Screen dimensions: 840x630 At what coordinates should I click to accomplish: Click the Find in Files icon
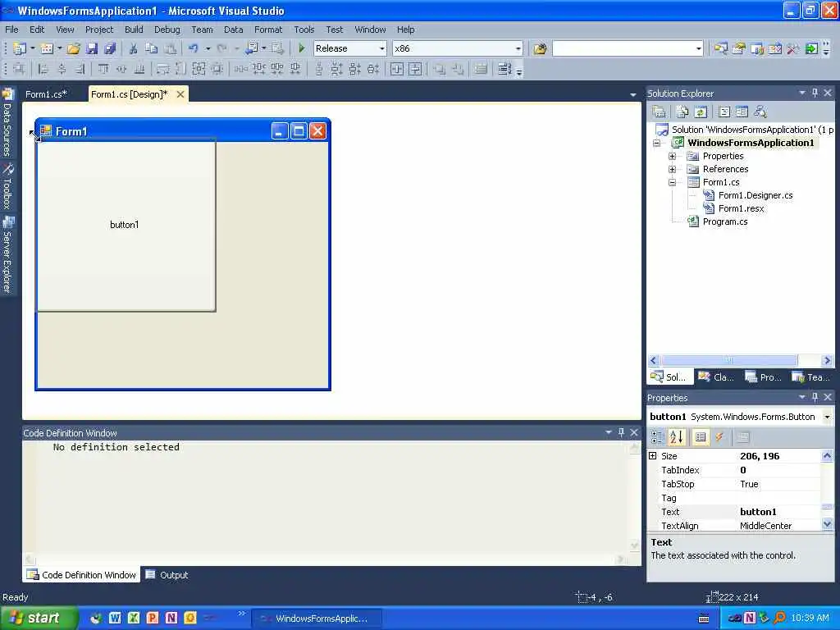[540, 48]
